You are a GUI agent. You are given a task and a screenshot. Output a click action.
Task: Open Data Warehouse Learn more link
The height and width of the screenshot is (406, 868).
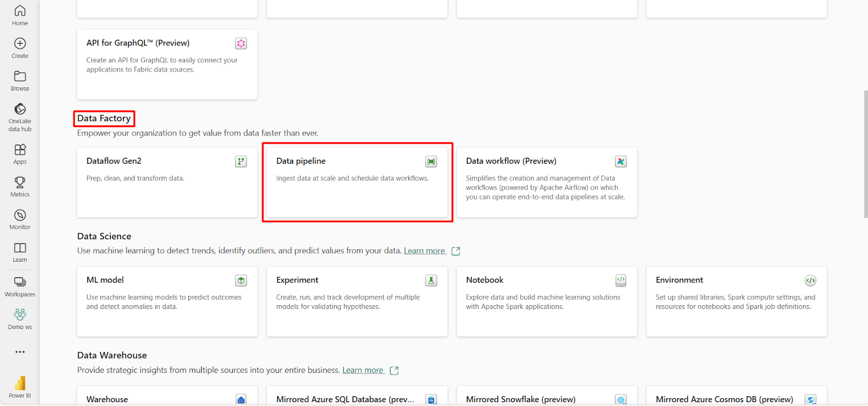point(363,370)
